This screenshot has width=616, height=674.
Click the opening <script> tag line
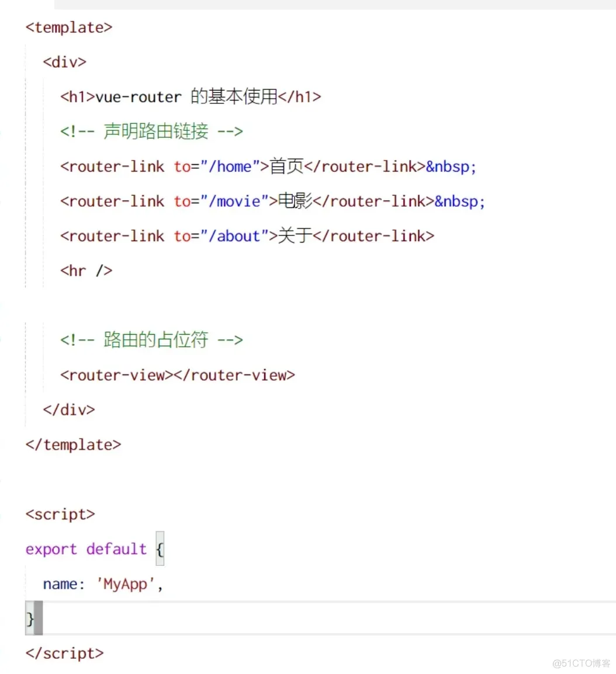(x=60, y=515)
